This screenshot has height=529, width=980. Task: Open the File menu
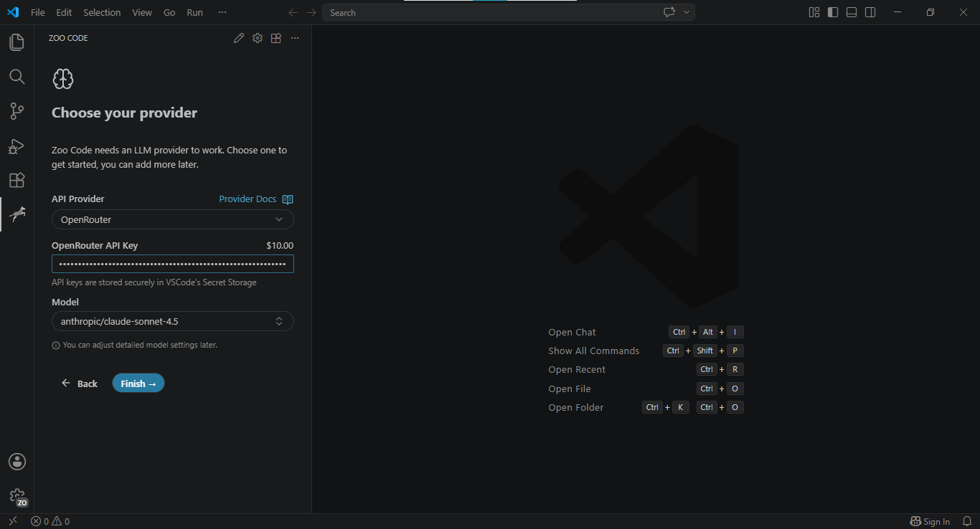coord(38,12)
